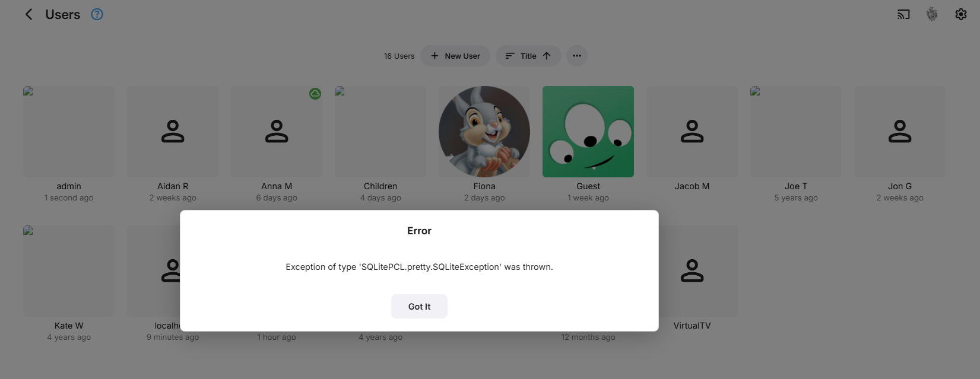Screen dimensions: 980x379
Task: Click the back arrow icon
Action: 28,14
